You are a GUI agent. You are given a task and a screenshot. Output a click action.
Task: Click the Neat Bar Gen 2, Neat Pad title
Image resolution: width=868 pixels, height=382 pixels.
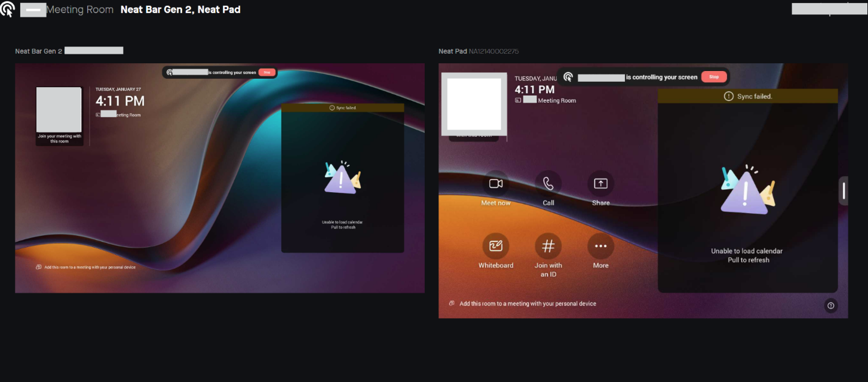pyautogui.click(x=180, y=10)
